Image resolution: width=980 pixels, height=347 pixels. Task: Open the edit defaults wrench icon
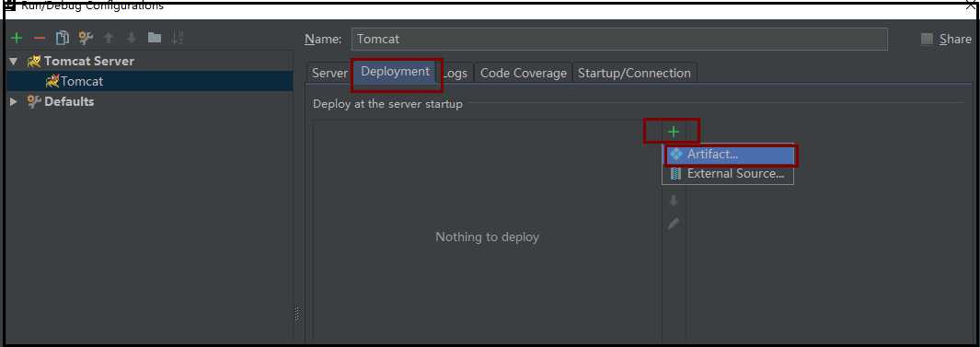[86, 38]
